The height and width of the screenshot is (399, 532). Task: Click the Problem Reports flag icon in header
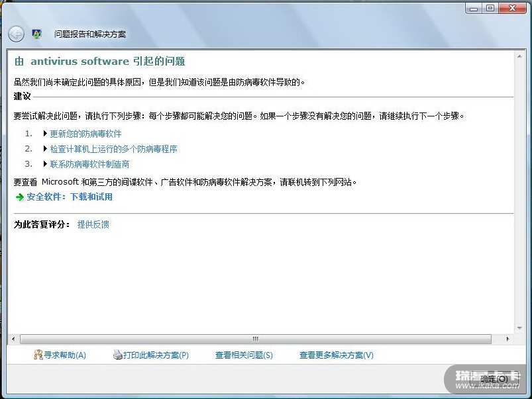(36, 34)
